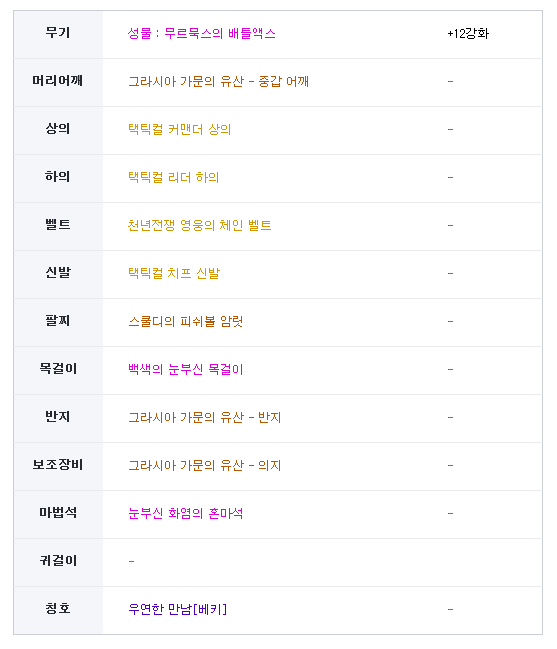This screenshot has height=649, width=557.
Task: Open the 성물 : 무르묵스의 배틀액스 weapon item
Action: (201, 34)
